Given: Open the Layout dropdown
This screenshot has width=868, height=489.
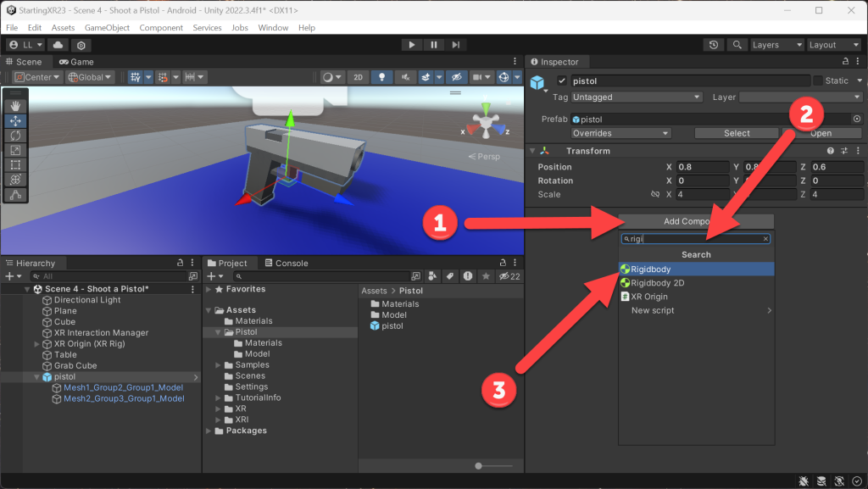Looking at the screenshot, I should coord(834,45).
